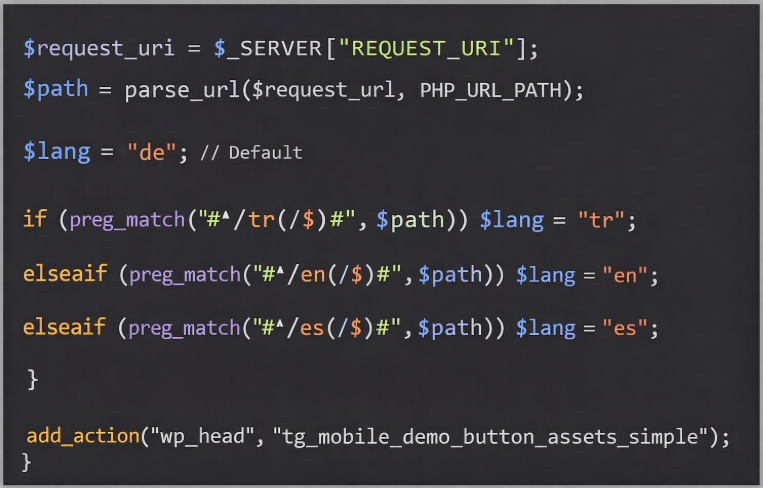Image resolution: width=763 pixels, height=488 pixels.
Task: Click the "tr" string assigned to $lang
Action: point(601,218)
